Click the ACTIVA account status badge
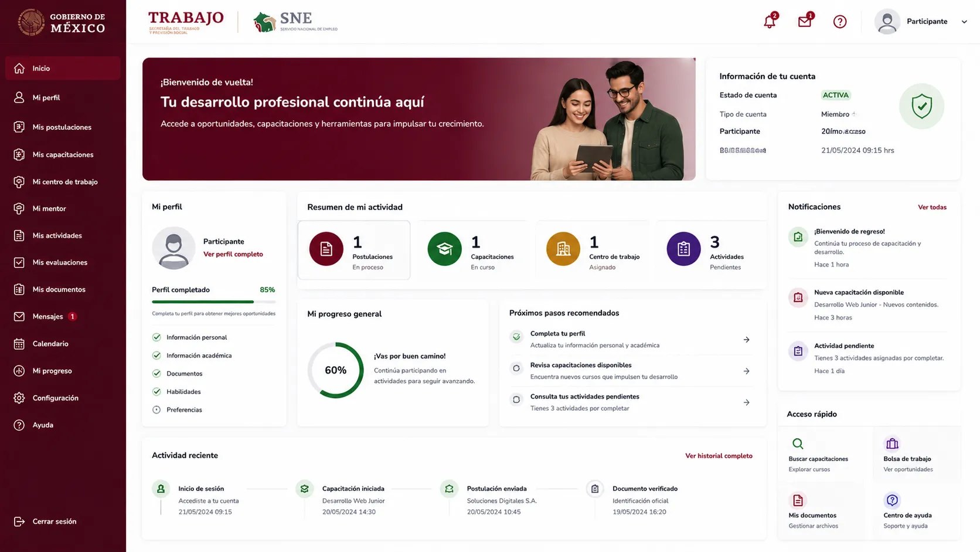980x552 pixels. (835, 95)
